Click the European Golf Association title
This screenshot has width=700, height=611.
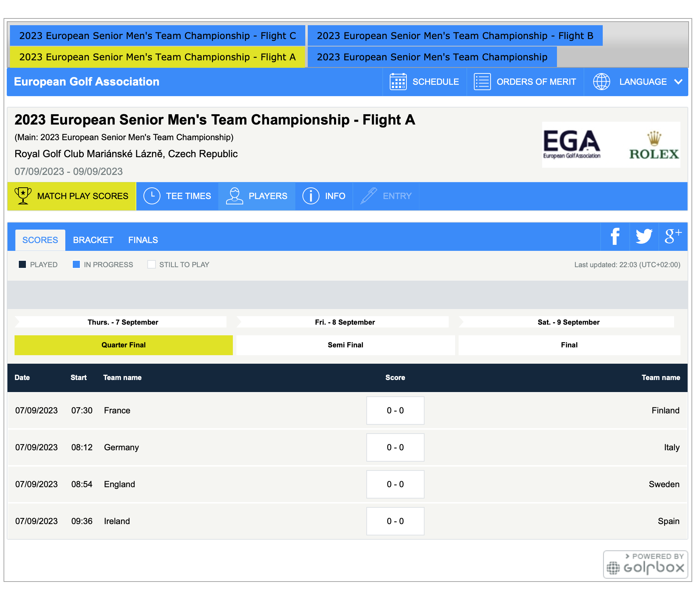pos(87,82)
